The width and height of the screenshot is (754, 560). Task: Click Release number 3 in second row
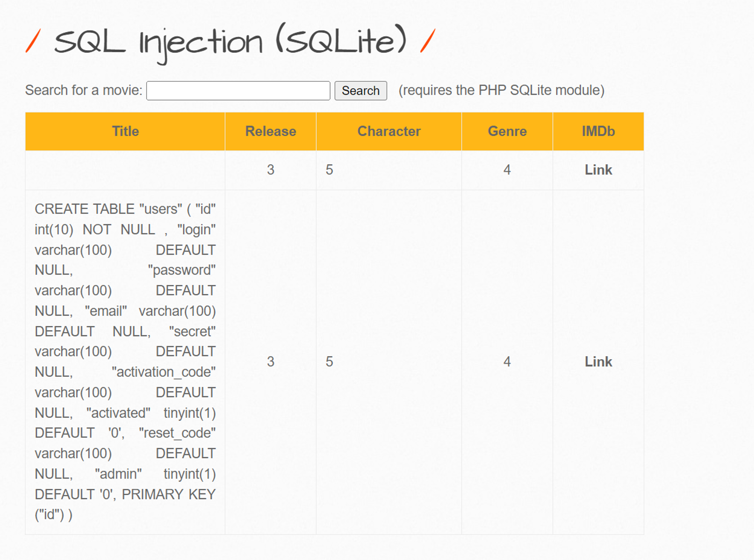click(x=271, y=361)
